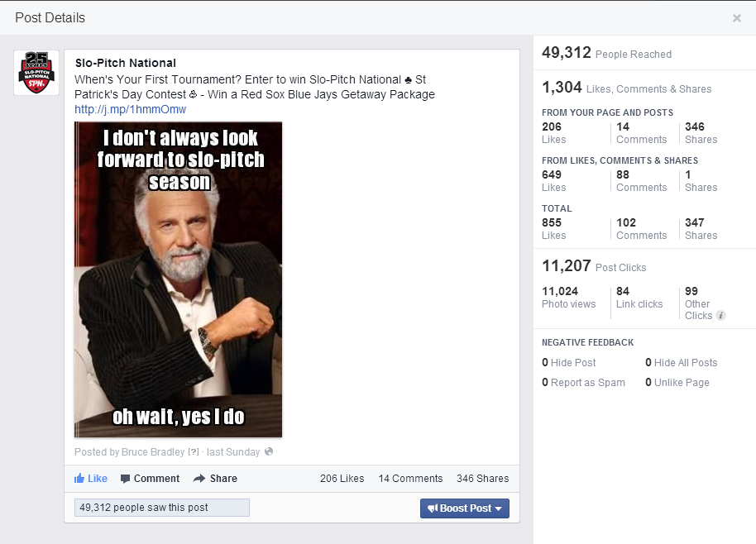756x544 pixels.
Task: Click the Share button under the post
Action: (x=216, y=479)
